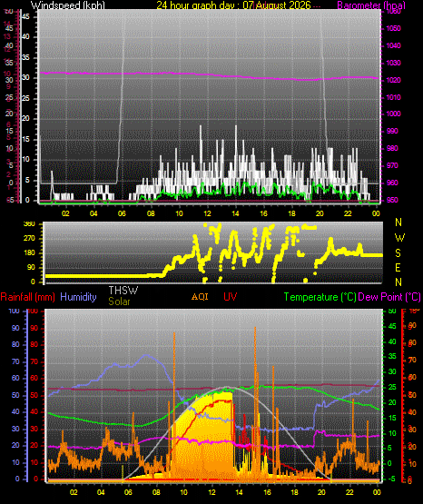Click the 'E' compass direction label
This screenshot has height=504, width=423.
point(398,267)
